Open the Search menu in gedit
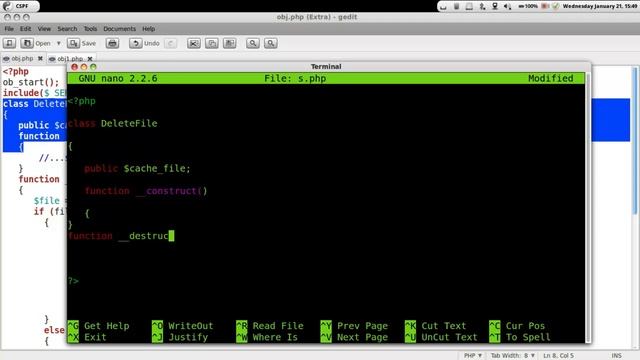Viewport: 640px width, 360px height. click(x=67, y=29)
